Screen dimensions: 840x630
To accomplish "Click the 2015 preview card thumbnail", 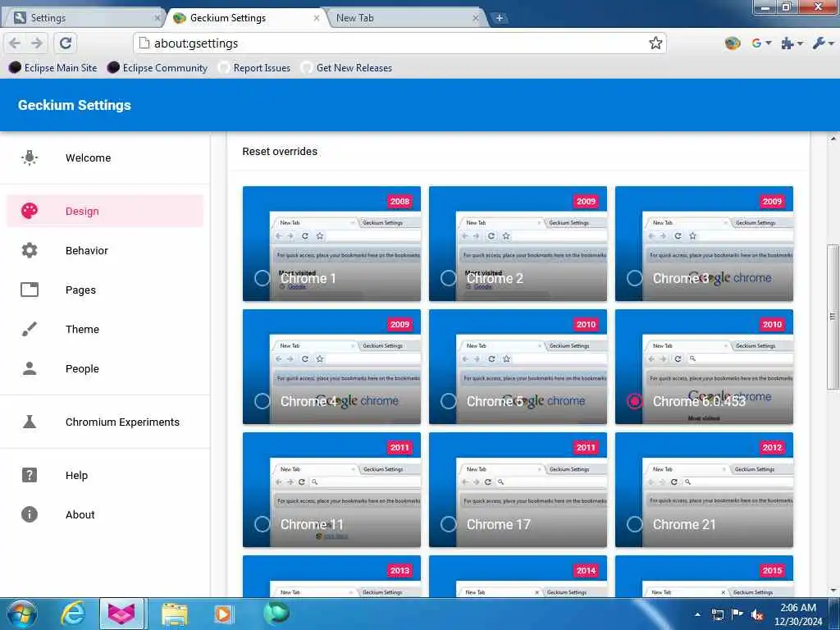I will click(x=704, y=576).
